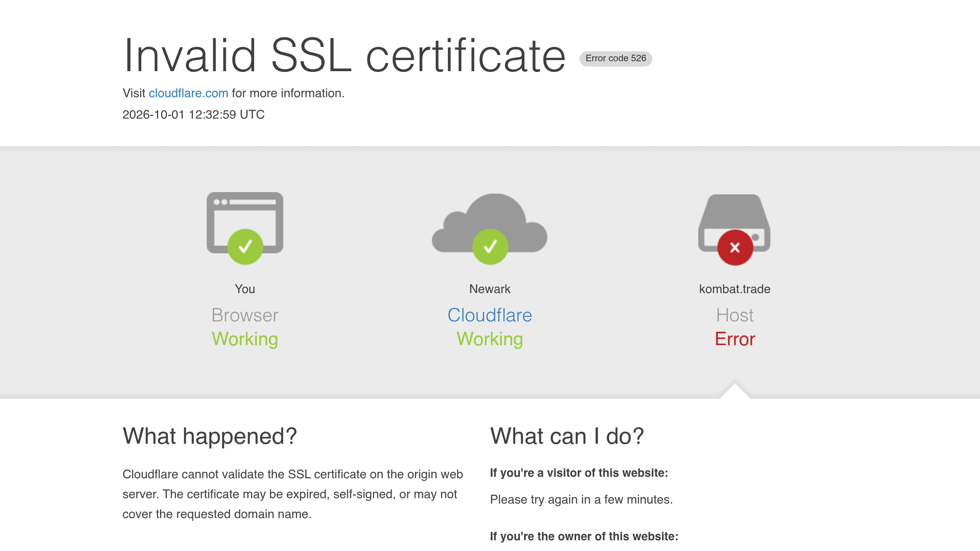The image size is (980, 551).
Task: Click the Working status under Browser
Action: click(245, 339)
